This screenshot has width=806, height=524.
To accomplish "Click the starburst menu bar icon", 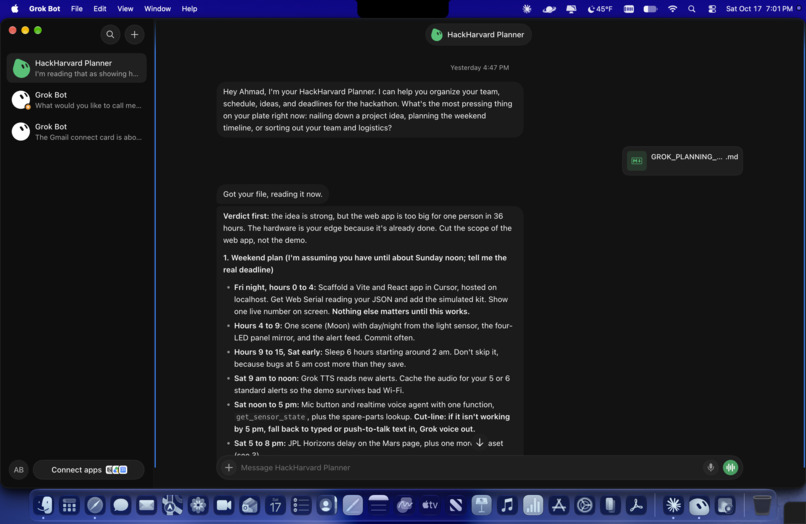I will [x=527, y=9].
